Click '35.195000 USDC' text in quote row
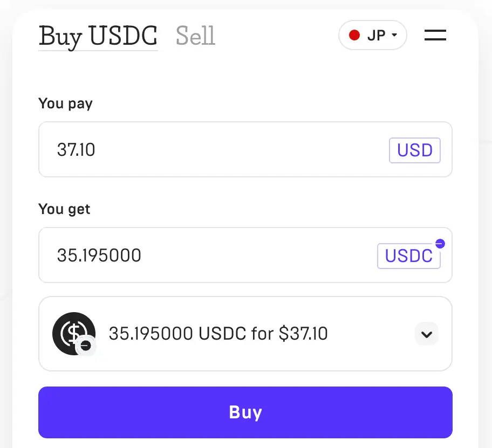The image size is (492, 448). (x=178, y=334)
